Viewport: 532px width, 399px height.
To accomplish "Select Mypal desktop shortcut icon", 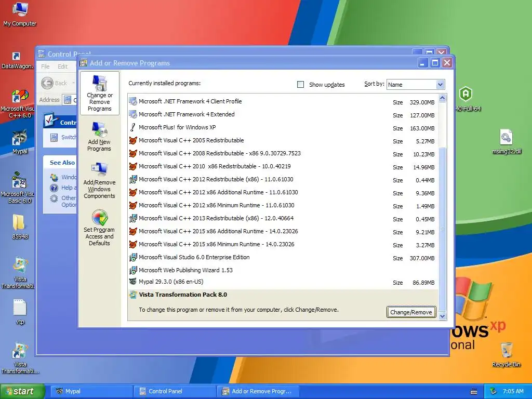I will tap(20, 142).
